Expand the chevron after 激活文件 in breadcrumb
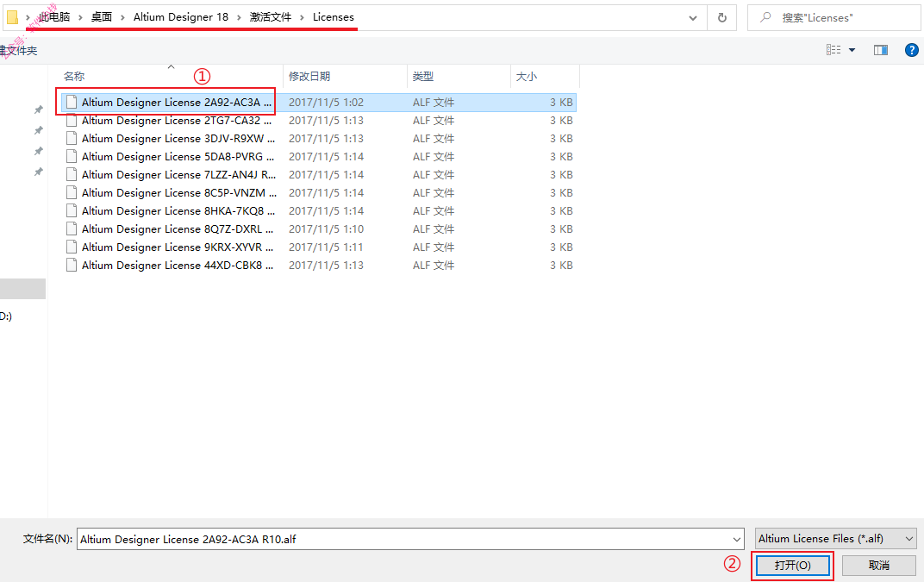This screenshot has height=582, width=924. pos(302,18)
